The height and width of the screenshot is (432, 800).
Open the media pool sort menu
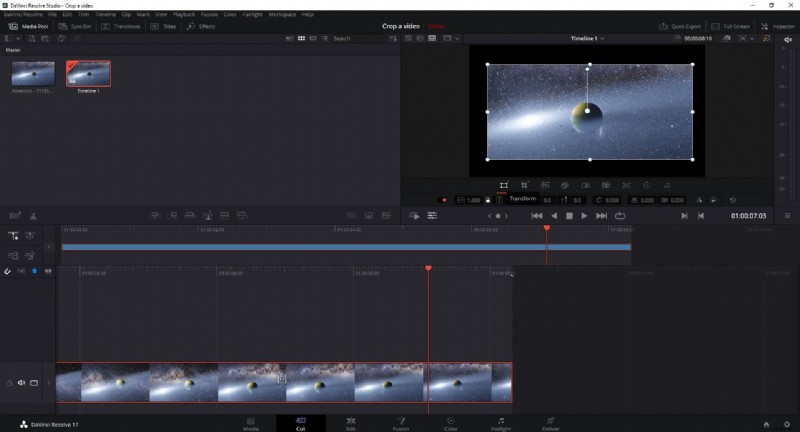pyautogui.click(x=393, y=38)
